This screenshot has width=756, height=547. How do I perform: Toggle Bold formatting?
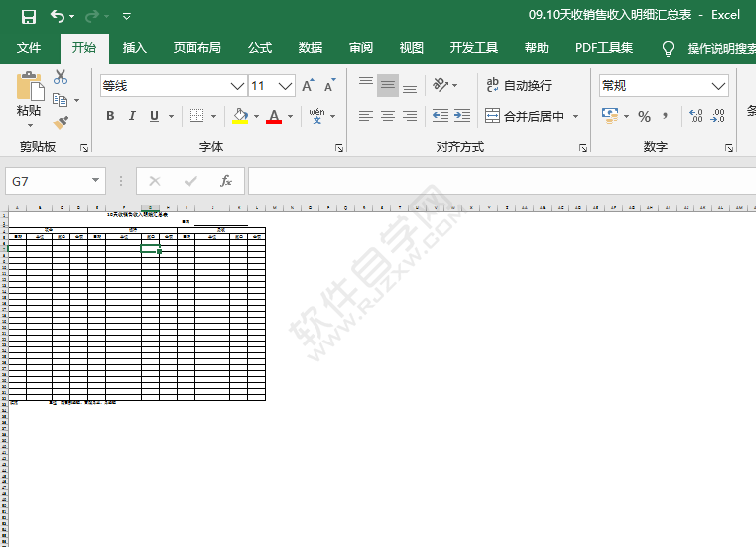[110, 117]
